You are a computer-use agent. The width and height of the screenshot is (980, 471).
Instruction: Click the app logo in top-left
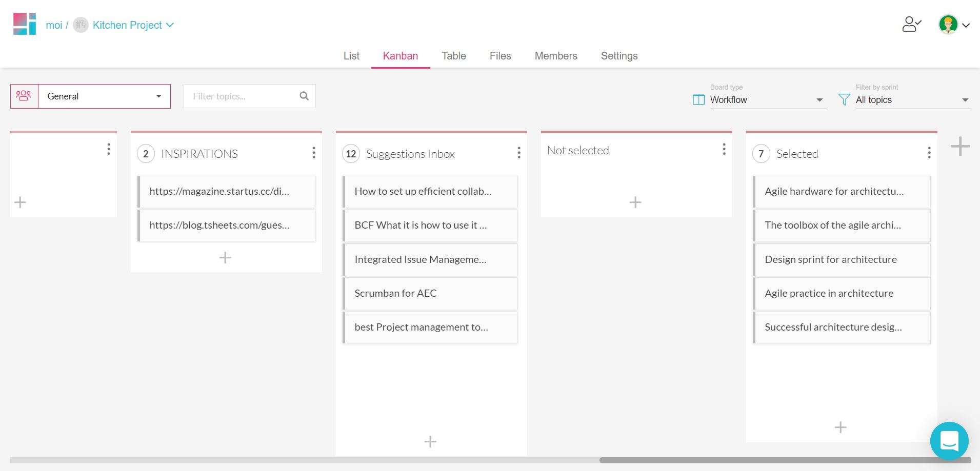point(25,24)
